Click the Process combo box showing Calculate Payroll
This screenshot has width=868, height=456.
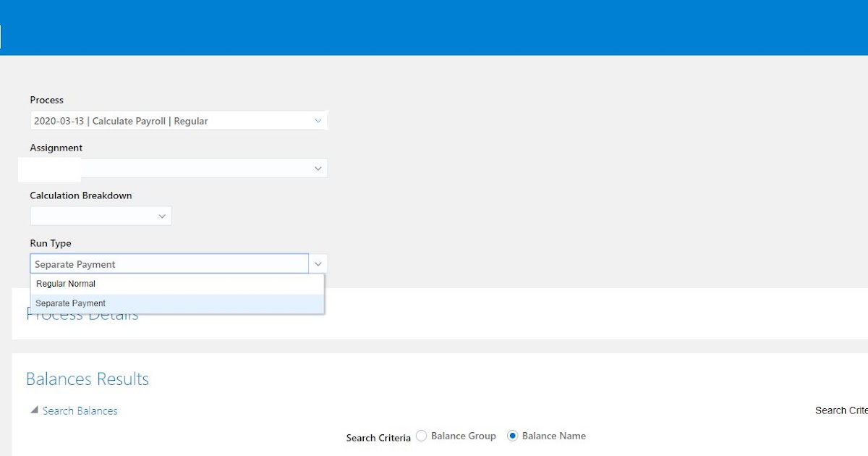[x=166, y=120]
